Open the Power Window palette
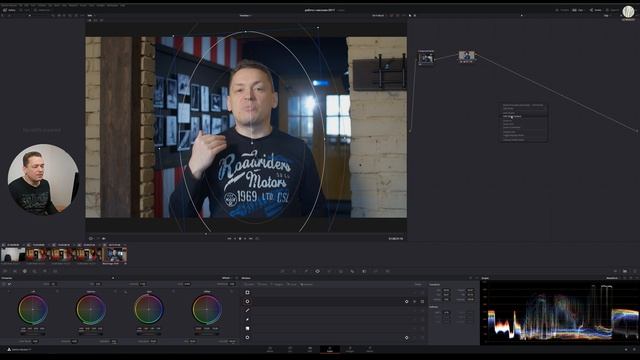The width and height of the screenshot is (640, 360). [318, 271]
